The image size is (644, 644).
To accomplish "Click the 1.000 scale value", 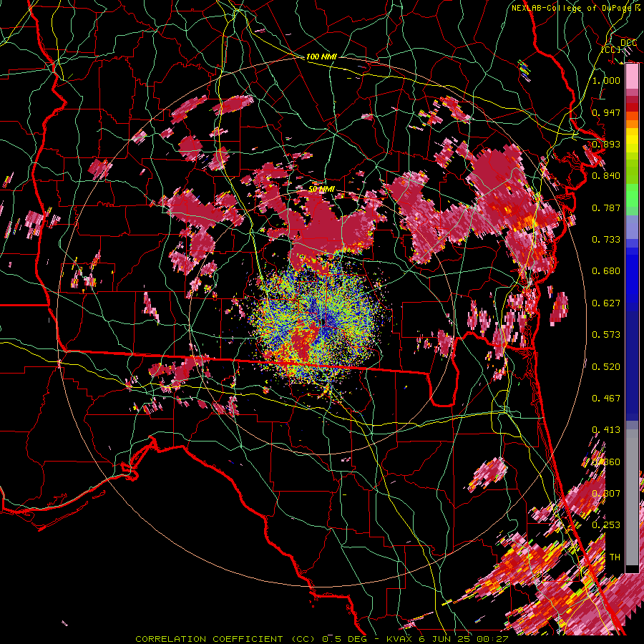I will (606, 80).
